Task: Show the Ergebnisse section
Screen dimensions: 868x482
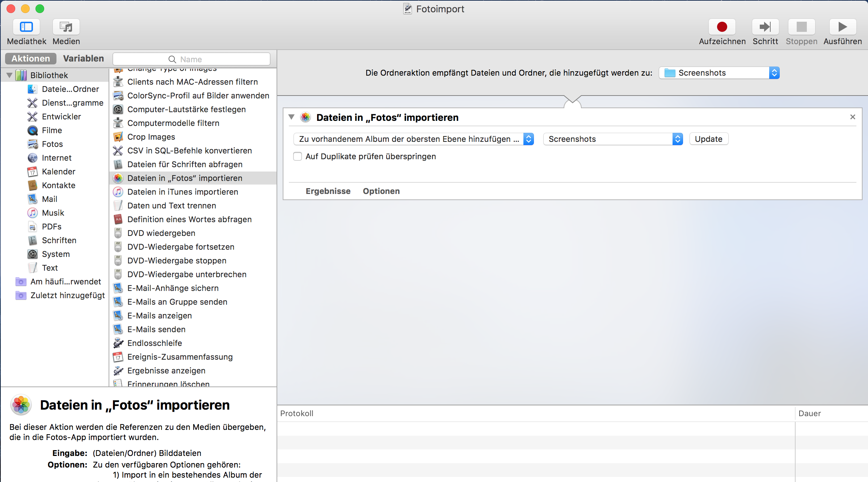Action: (328, 191)
